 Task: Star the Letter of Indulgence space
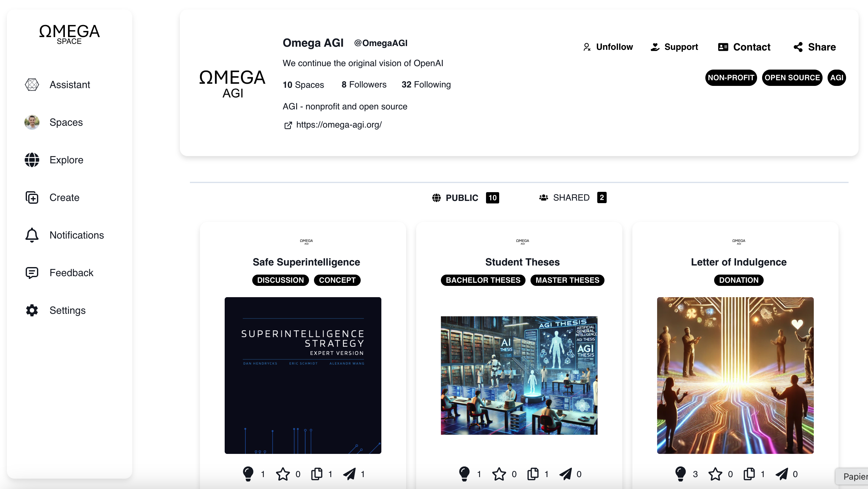[x=715, y=474]
